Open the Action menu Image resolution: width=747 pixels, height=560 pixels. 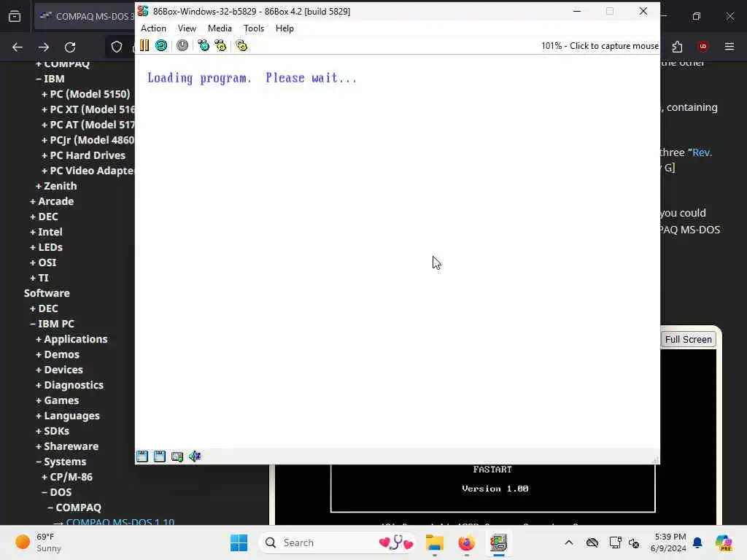pyautogui.click(x=153, y=28)
